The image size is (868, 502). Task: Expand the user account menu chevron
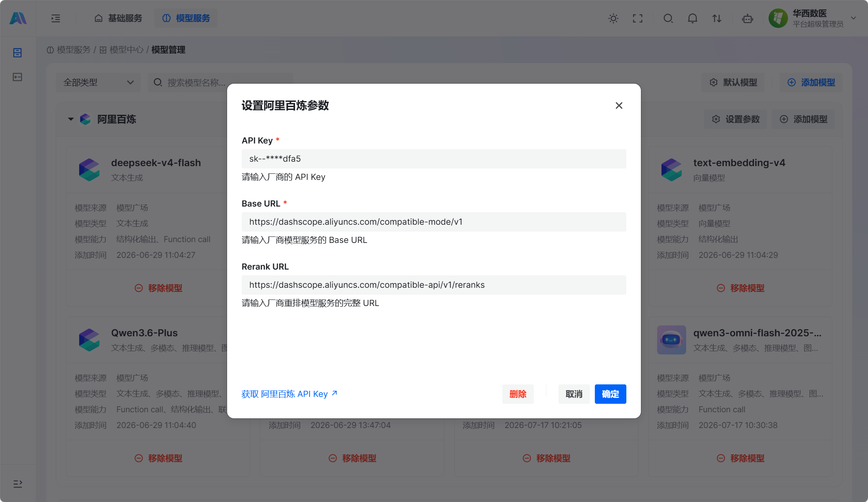[853, 18]
